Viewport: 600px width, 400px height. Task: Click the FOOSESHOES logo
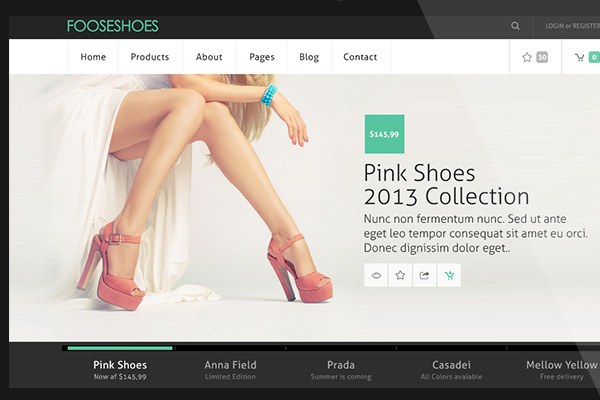[x=112, y=26]
